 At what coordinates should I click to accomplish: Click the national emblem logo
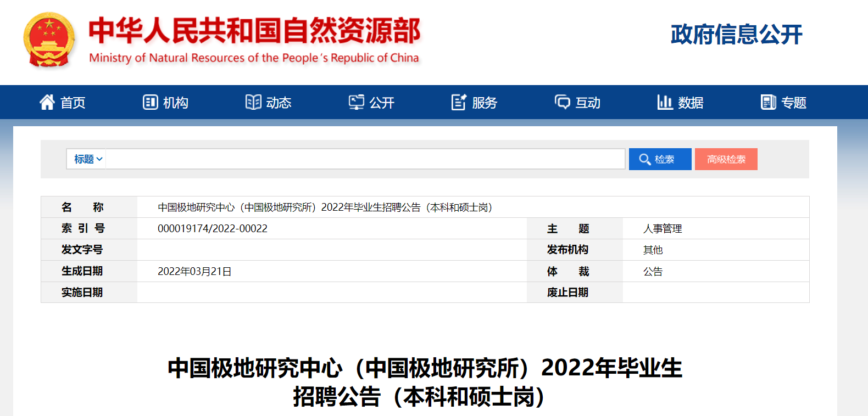click(x=49, y=40)
